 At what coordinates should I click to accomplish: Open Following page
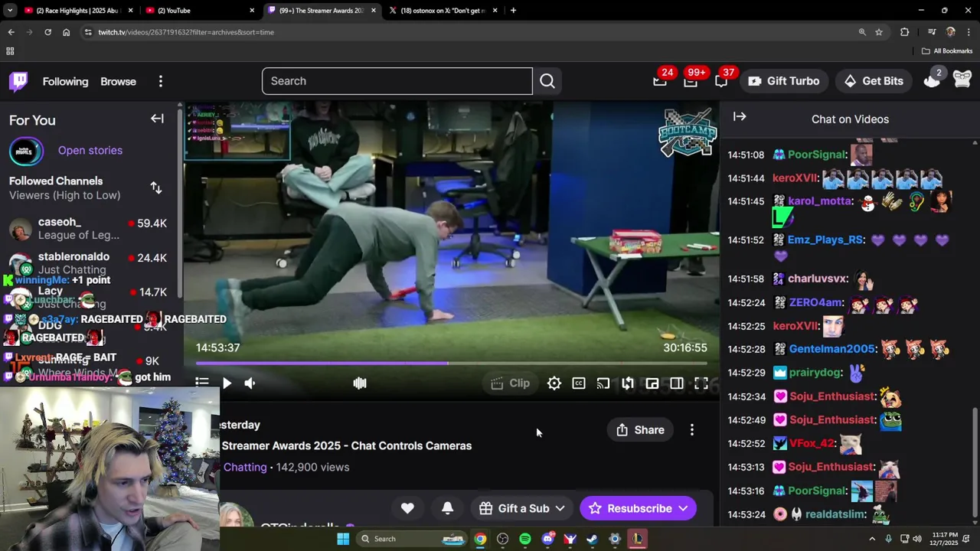point(65,81)
